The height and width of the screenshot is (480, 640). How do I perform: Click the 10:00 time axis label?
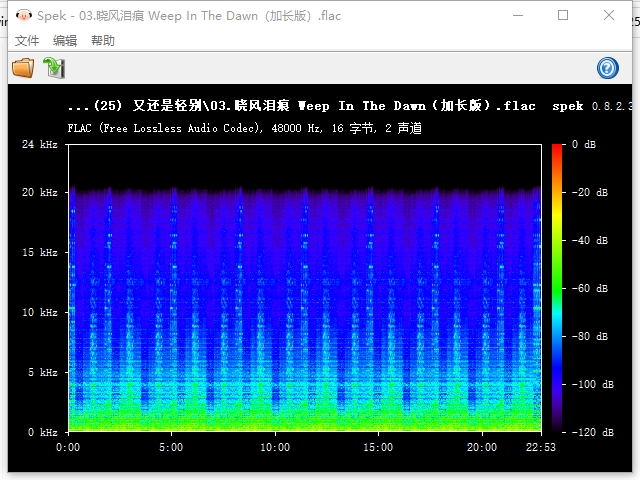[x=275, y=447]
